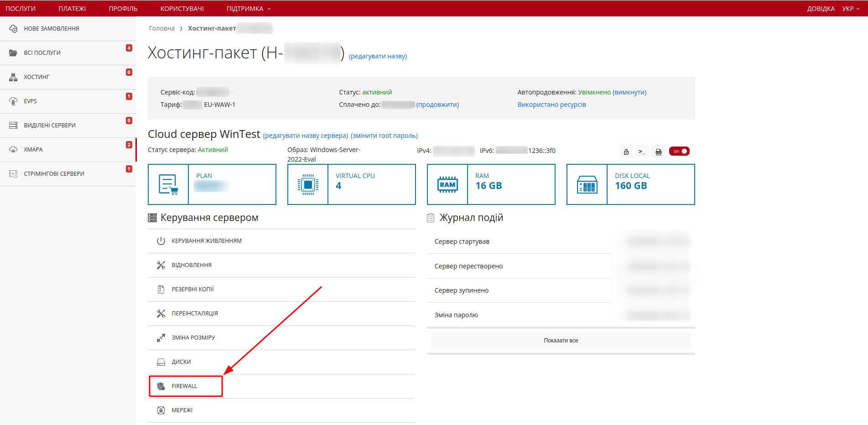
Task: Click the PLAN cart icon tile
Action: (168, 184)
